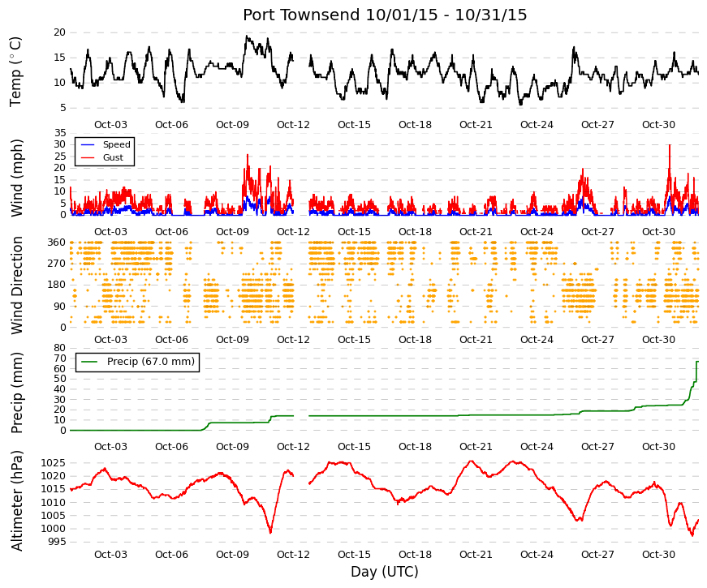Click the Wind (mph) axis label
This screenshot has width=707, height=588.
pos(16,178)
